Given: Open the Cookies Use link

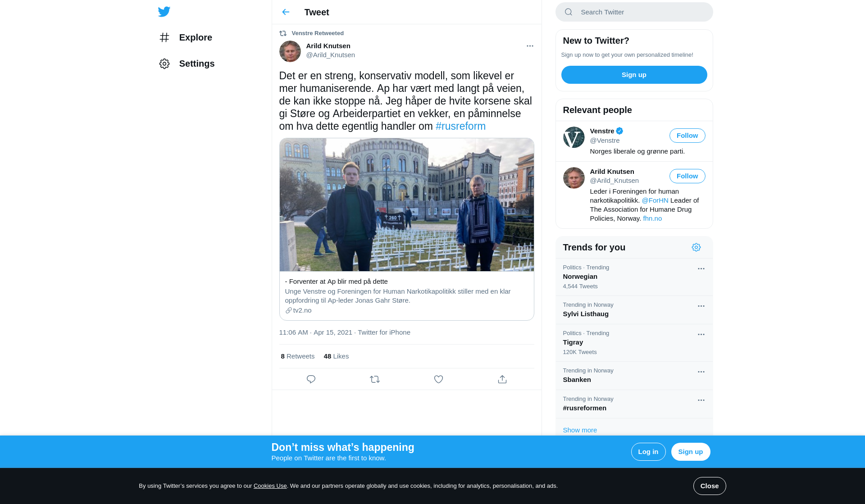Looking at the screenshot, I should (270, 486).
